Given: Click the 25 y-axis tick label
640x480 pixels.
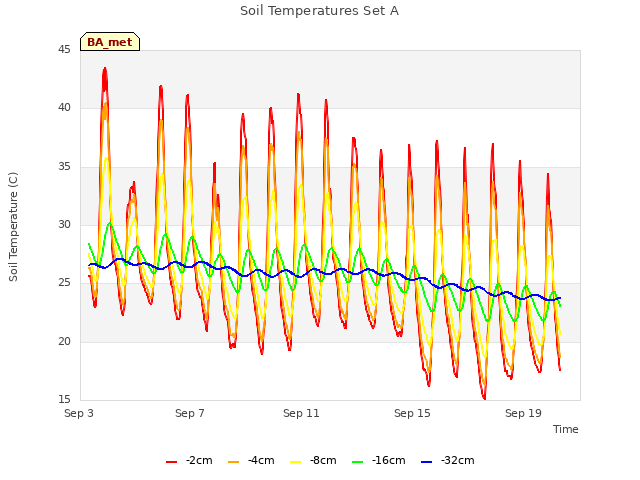Looking at the screenshot, I should pos(64,282).
